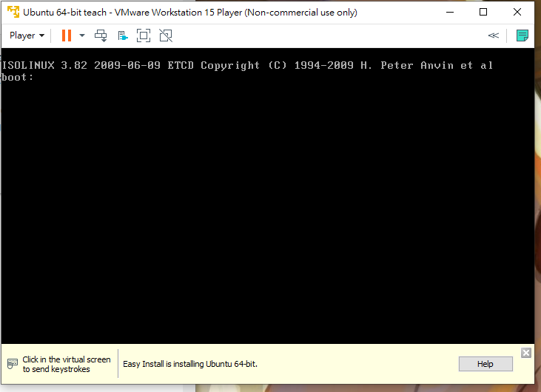
Task: Collapse toolbar with double chevron icon
Action: click(494, 36)
